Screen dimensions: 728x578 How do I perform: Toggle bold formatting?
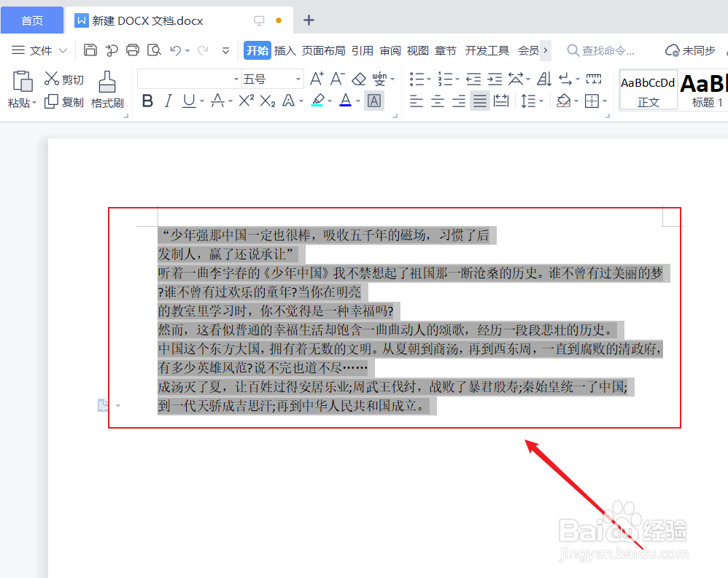(x=148, y=101)
